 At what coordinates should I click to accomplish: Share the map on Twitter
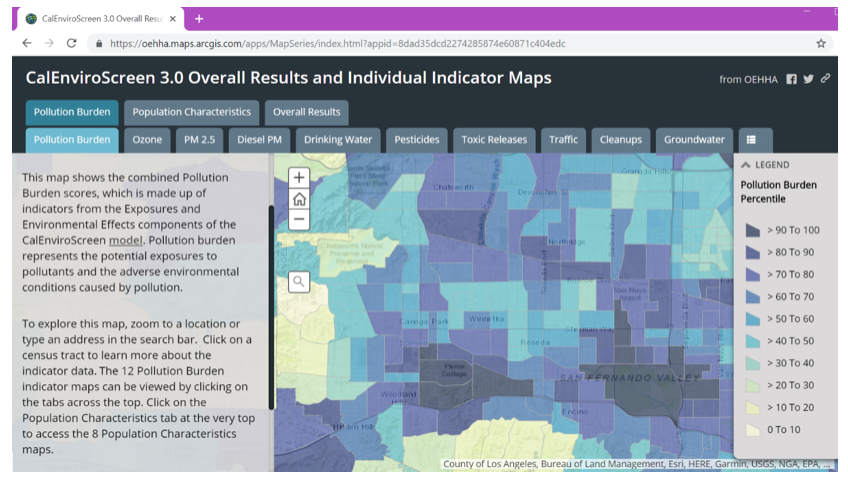pyautogui.click(x=808, y=79)
